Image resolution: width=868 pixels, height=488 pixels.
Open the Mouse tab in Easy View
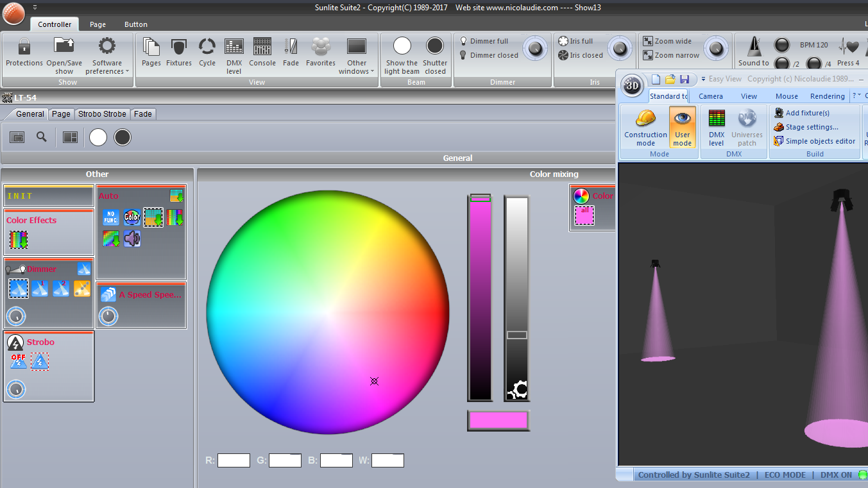click(787, 96)
